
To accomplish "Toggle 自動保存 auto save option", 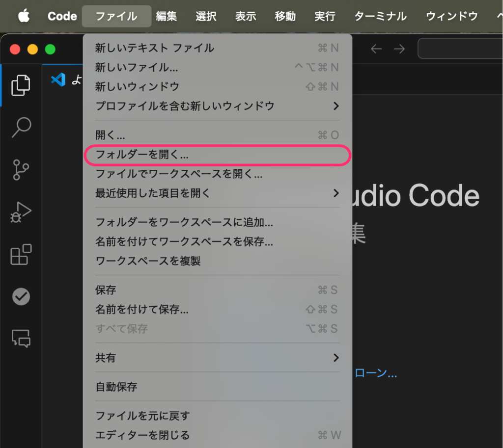I will pos(116,387).
